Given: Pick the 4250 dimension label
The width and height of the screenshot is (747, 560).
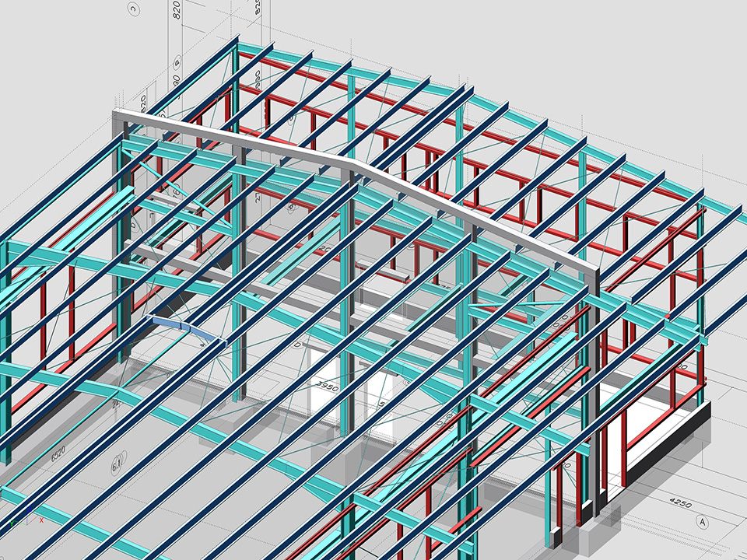Looking at the screenshot, I should tap(679, 502).
